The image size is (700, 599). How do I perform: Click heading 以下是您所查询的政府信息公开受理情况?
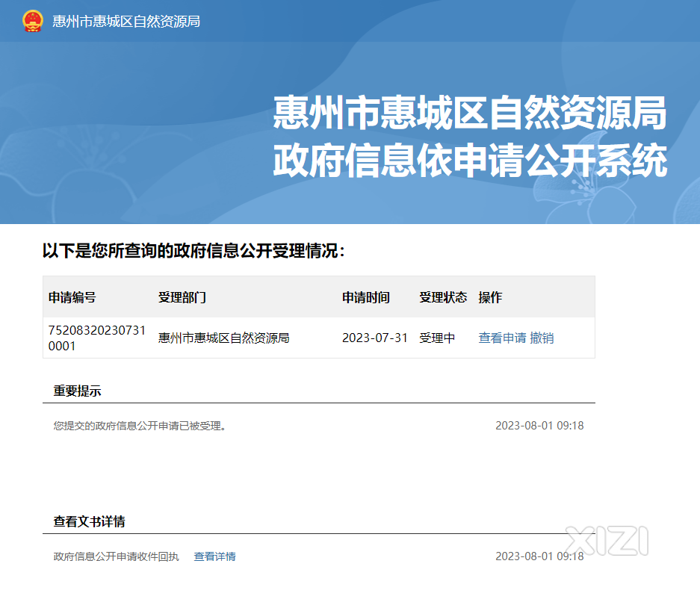point(193,250)
